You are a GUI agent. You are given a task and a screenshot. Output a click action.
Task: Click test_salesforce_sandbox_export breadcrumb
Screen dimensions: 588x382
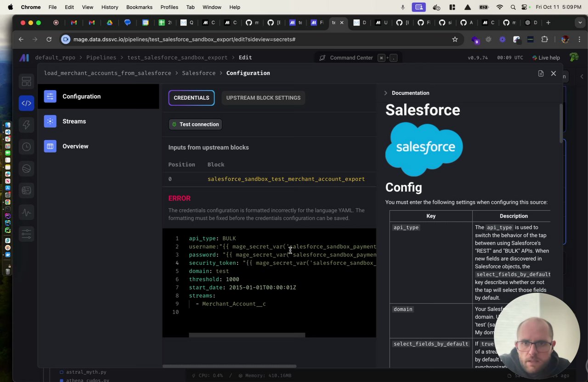click(177, 57)
